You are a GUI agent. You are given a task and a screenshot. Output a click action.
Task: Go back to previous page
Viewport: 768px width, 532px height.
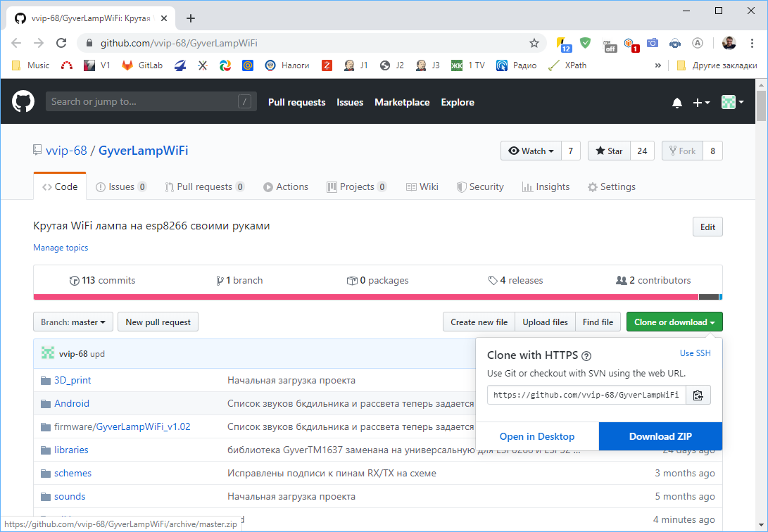point(16,43)
